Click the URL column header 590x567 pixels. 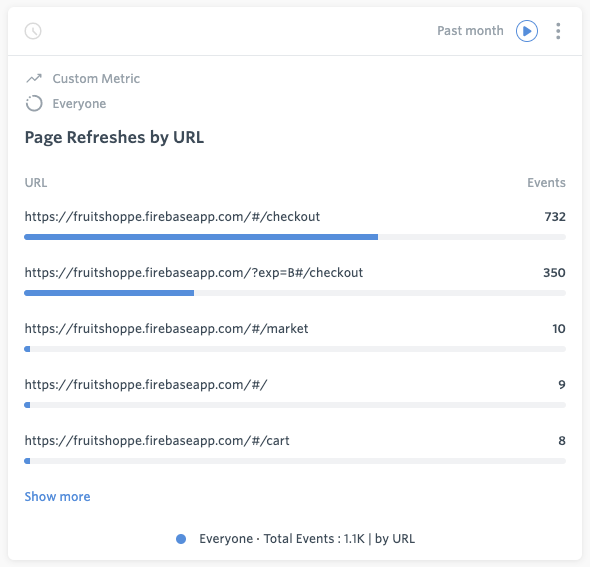(x=36, y=182)
